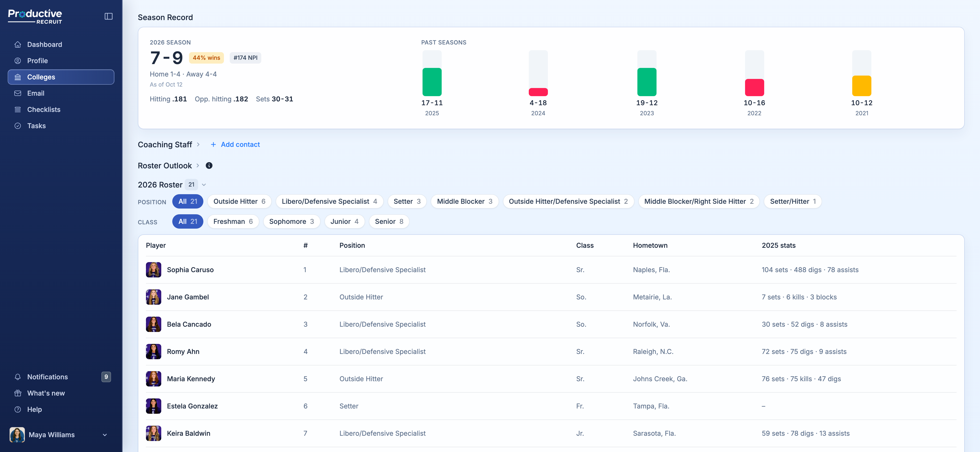980x452 pixels.
Task: Click the 2025 season green bar
Action: [432, 82]
